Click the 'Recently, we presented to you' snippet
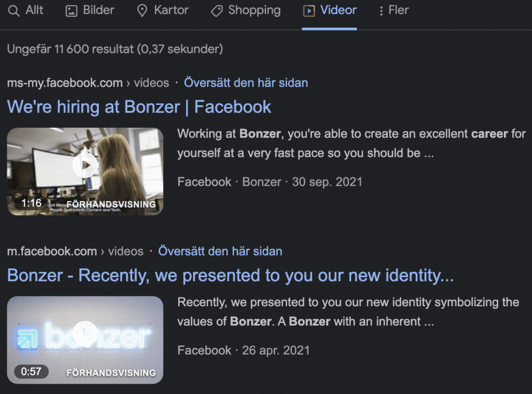 [x=348, y=311]
